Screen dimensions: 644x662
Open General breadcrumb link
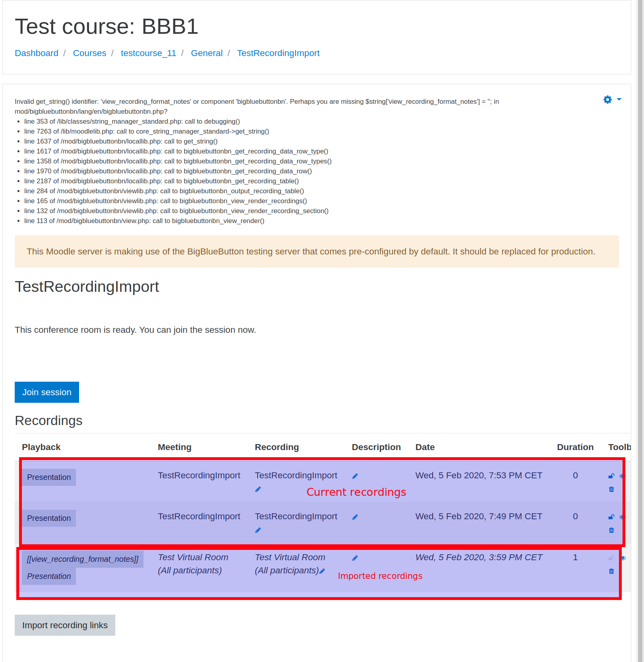[x=207, y=53]
